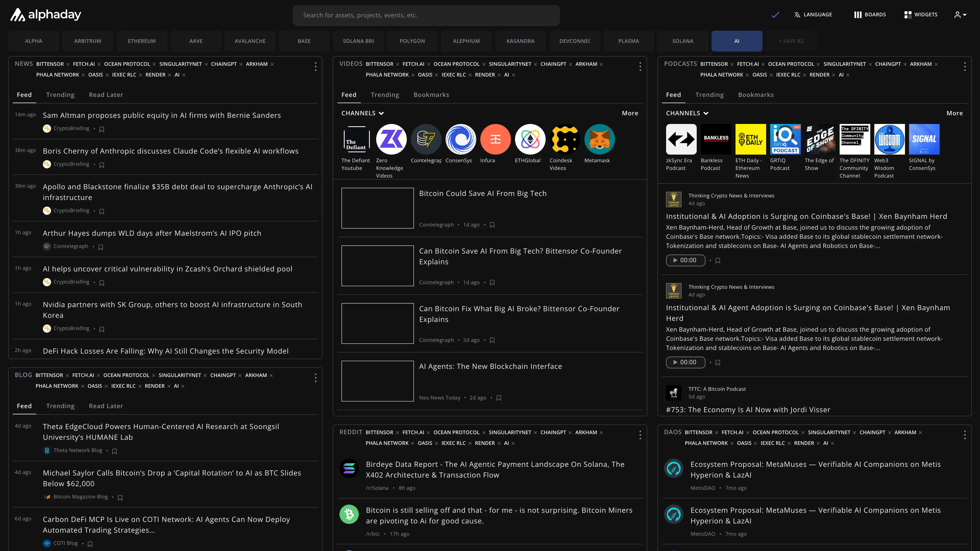Open the Boards panel

click(870, 15)
